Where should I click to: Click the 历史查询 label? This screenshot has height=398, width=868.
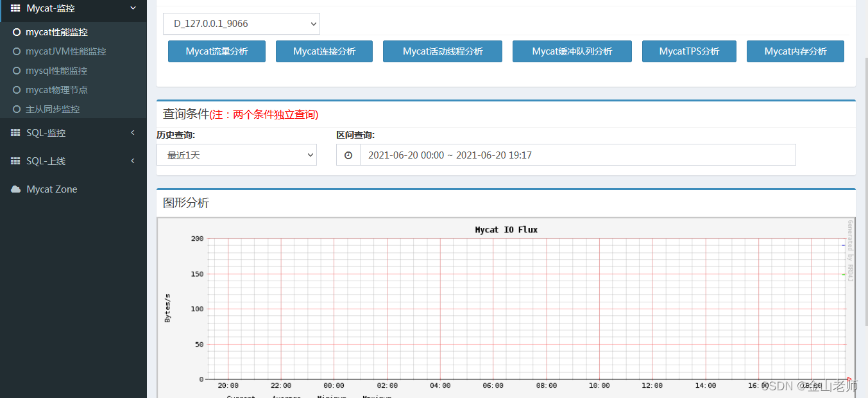176,135
